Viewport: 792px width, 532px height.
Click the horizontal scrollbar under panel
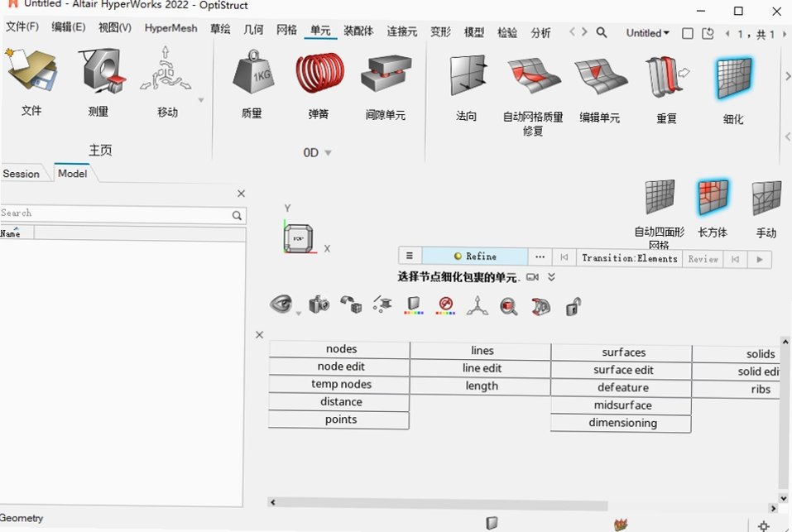tap(439, 503)
